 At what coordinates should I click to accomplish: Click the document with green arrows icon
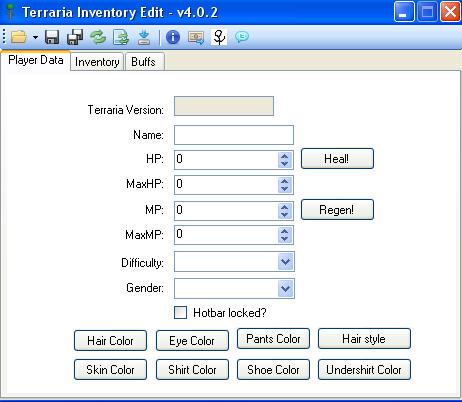coord(121,37)
